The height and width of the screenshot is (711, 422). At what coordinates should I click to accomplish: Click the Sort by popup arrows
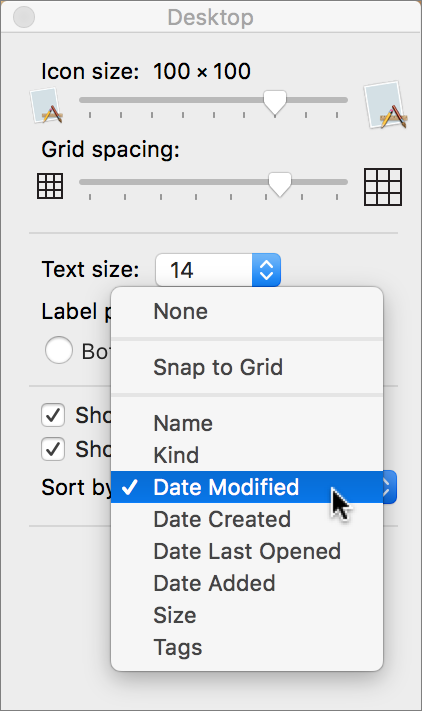coord(389,487)
